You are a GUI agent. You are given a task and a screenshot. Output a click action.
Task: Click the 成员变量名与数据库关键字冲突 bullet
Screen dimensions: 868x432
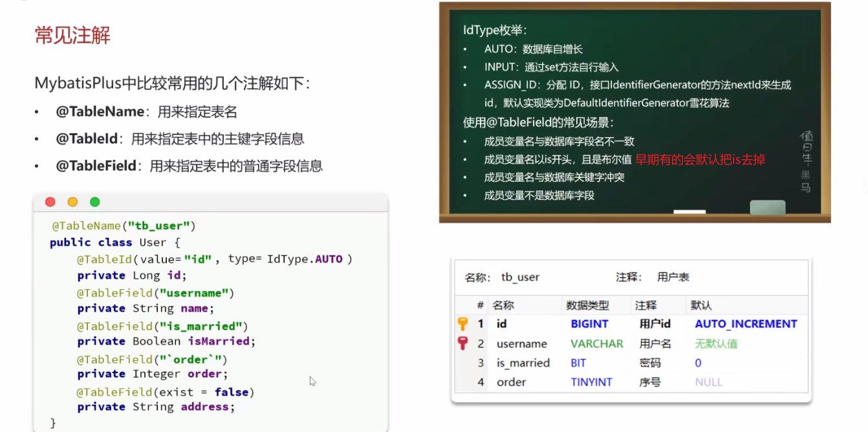[554, 177]
